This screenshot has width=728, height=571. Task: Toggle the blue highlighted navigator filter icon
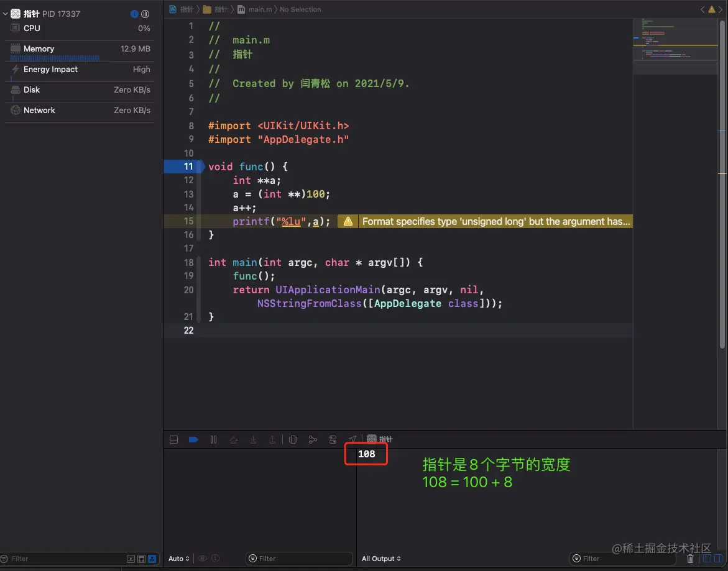(x=152, y=559)
